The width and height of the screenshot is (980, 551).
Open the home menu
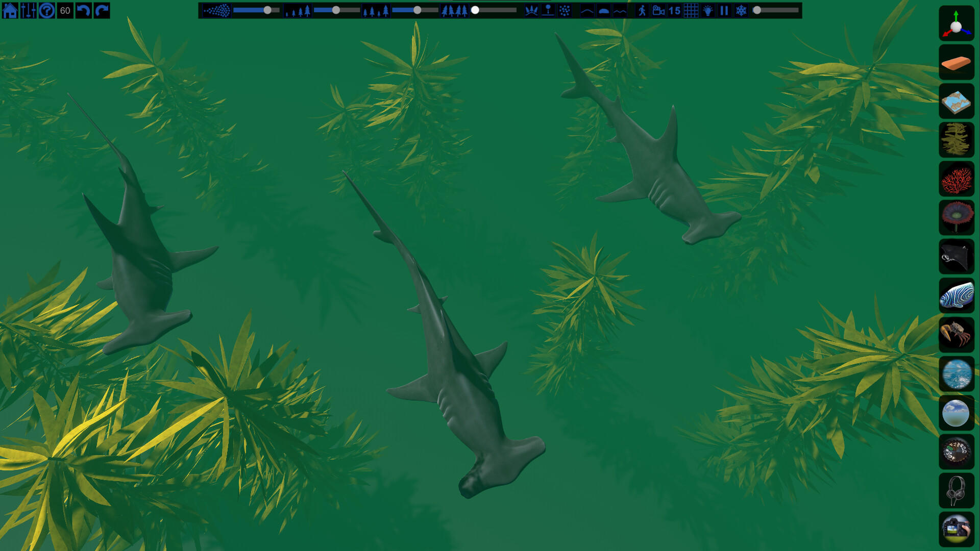pos(10,9)
